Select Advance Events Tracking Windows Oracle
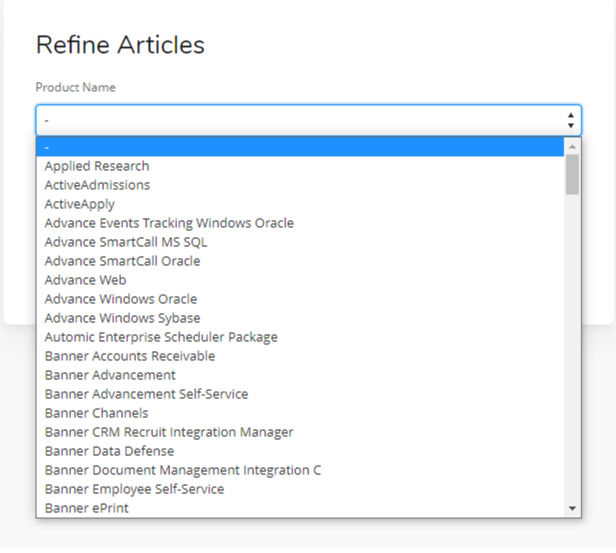Image resolution: width=616 pixels, height=553 pixels. click(300, 223)
